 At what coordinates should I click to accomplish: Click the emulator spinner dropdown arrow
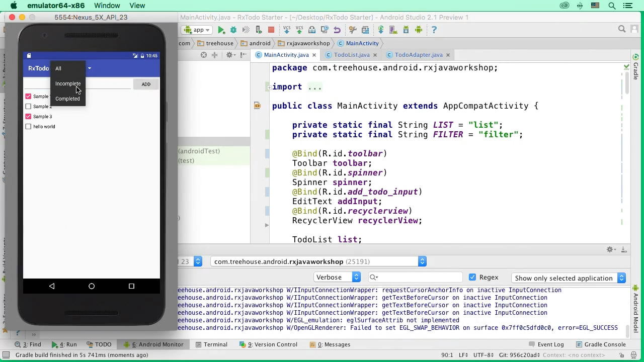(90, 68)
